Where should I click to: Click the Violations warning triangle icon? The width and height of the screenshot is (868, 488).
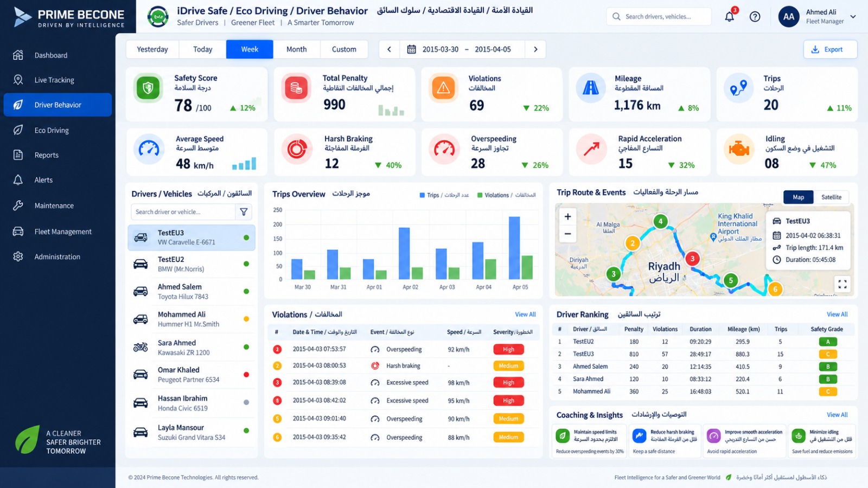(x=443, y=88)
